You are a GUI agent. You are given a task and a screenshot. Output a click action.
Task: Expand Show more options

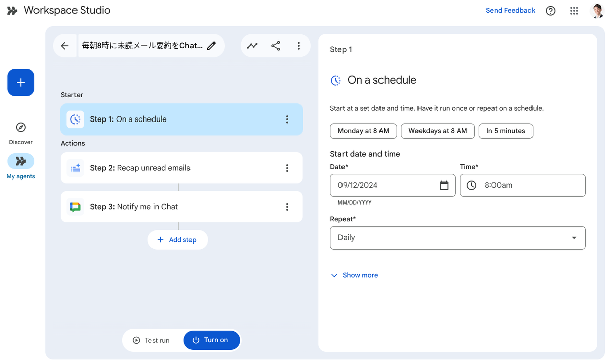[355, 275]
